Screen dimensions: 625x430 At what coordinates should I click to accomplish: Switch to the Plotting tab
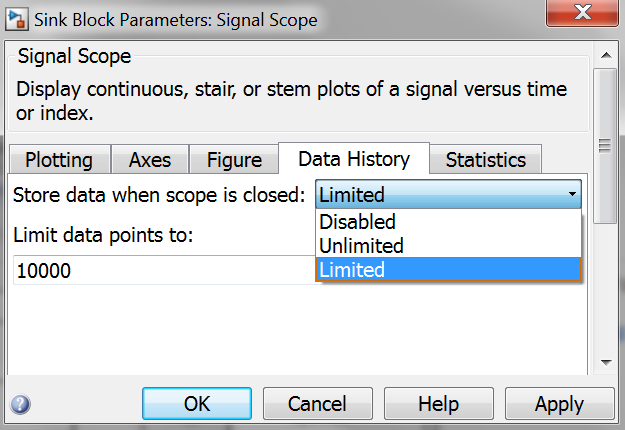(x=59, y=159)
